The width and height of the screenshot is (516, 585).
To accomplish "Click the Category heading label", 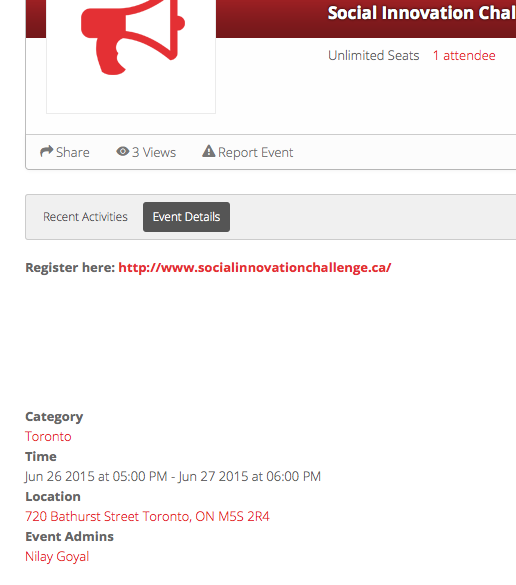I will pyautogui.click(x=54, y=417).
